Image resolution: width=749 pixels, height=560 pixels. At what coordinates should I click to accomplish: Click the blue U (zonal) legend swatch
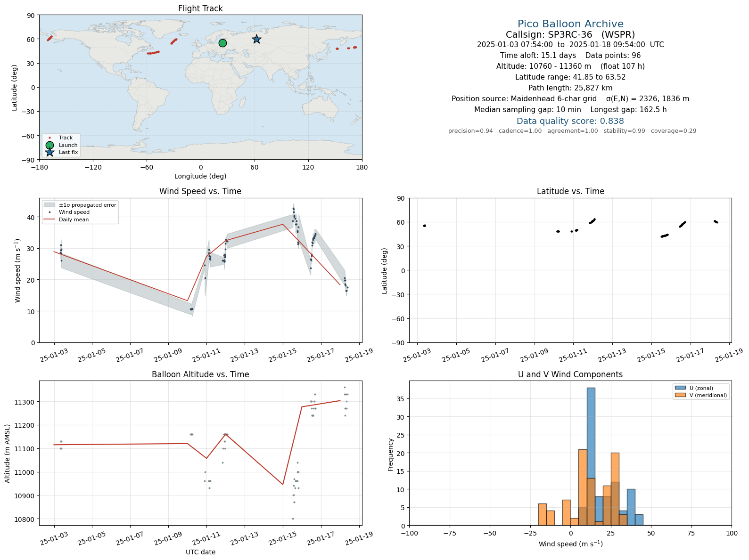680,388
